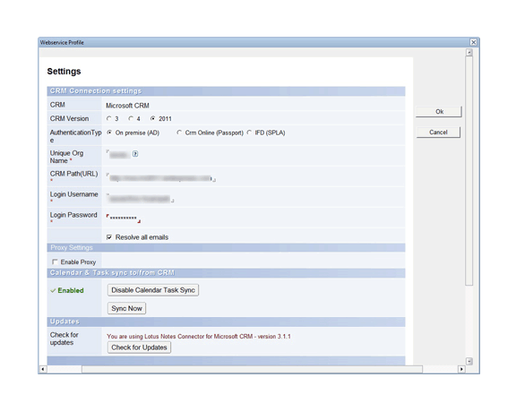Click the vertical scrollbar thumb

469,171
